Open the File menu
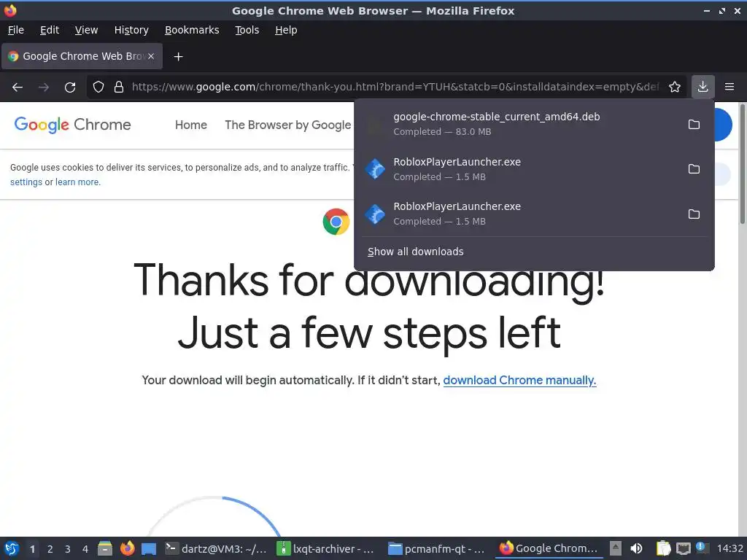Image resolution: width=747 pixels, height=560 pixels. point(16,30)
